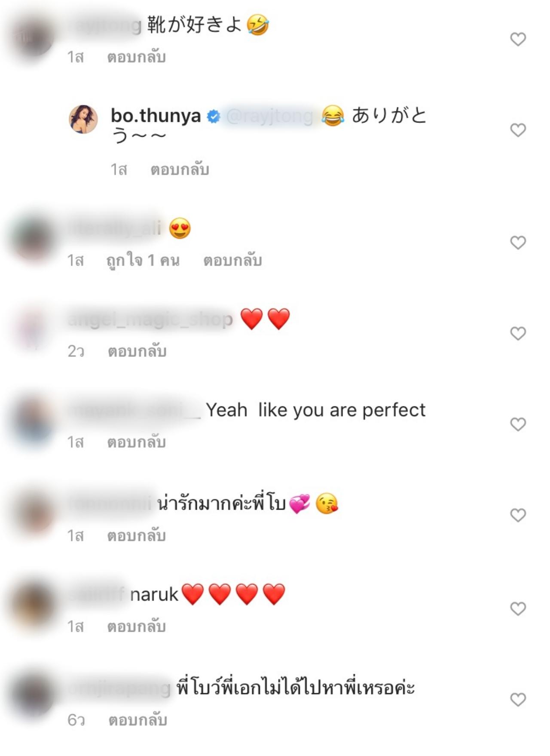Reply to the 'naruk' comment
The width and height of the screenshot is (550, 756).
[x=136, y=627]
